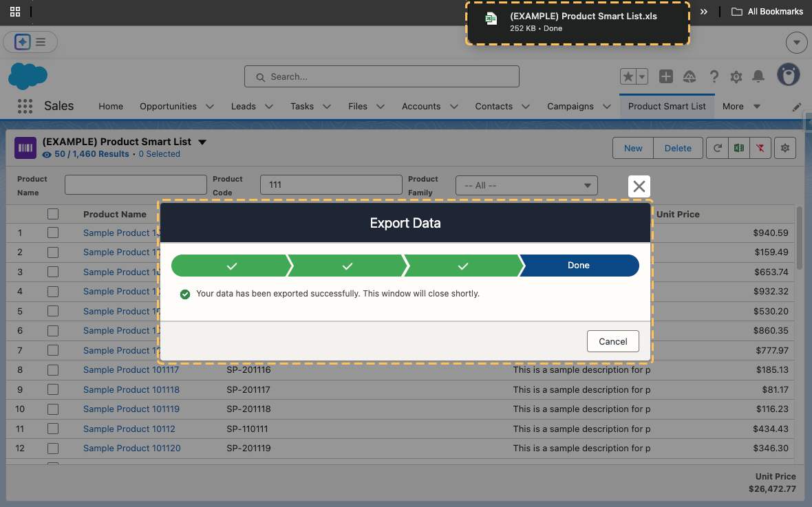Expand the list view name dropdown arrow

202,142
